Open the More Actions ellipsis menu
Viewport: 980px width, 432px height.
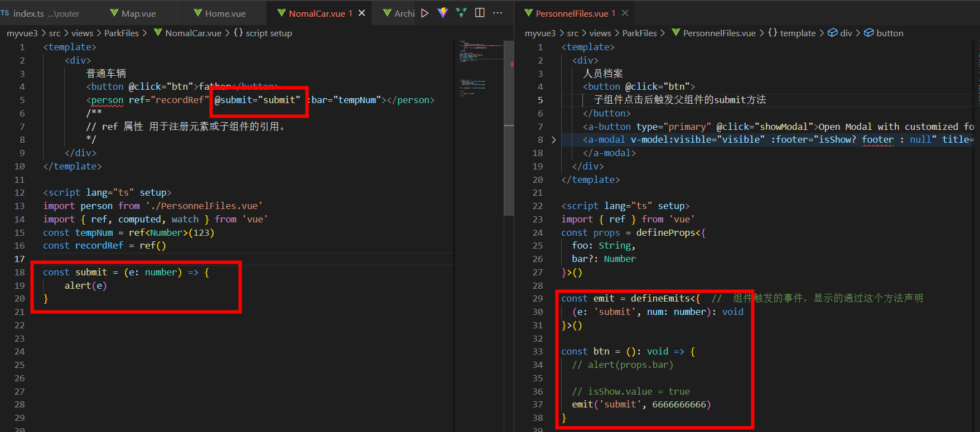pyautogui.click(x=498, y=13)
